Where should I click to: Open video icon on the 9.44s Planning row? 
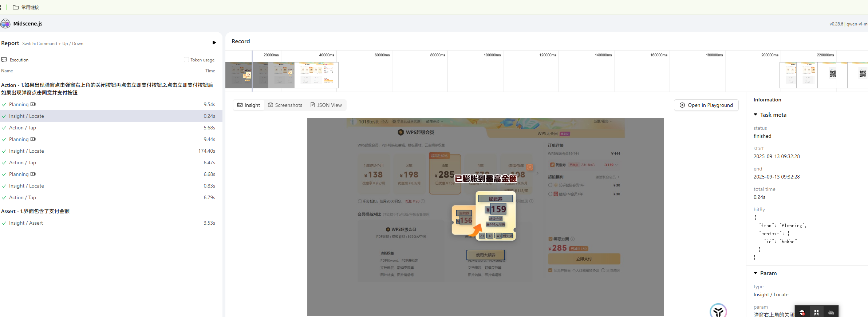[x=33, y=139]
